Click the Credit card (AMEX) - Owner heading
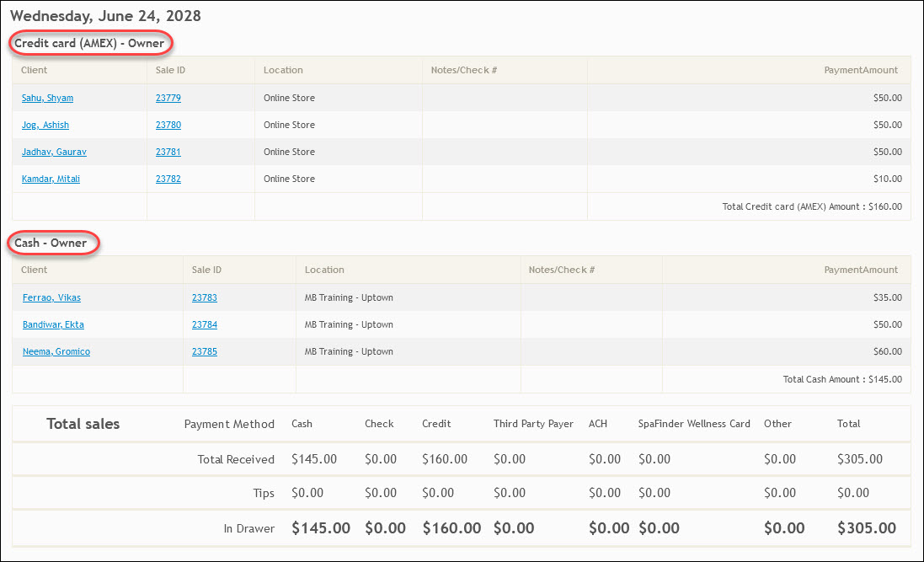 [89, 43]
